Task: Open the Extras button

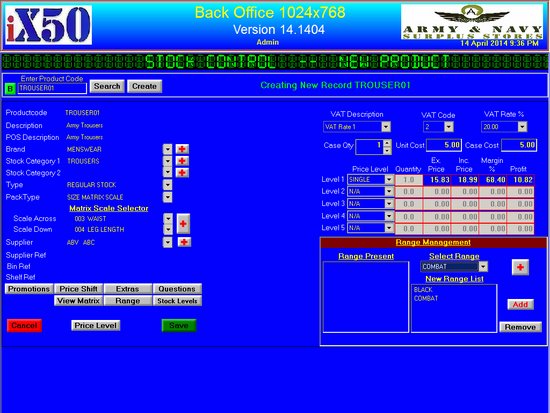Action: (128, 289)
